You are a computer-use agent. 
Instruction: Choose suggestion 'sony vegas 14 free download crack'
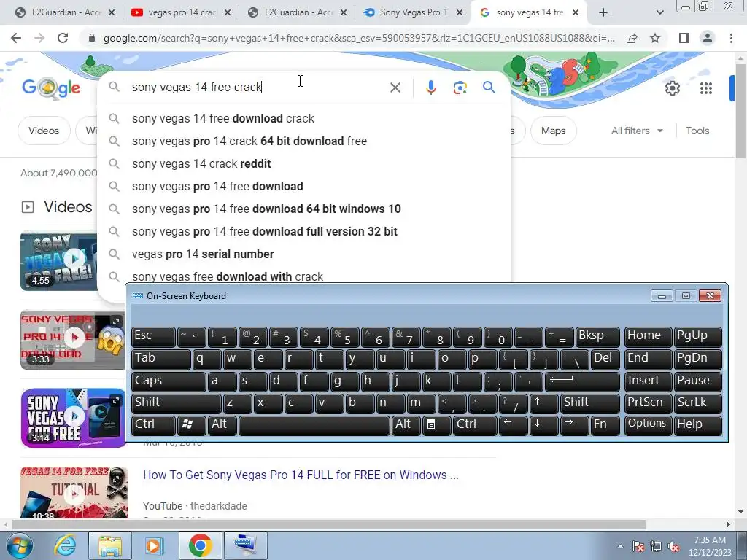coord(304,119)
